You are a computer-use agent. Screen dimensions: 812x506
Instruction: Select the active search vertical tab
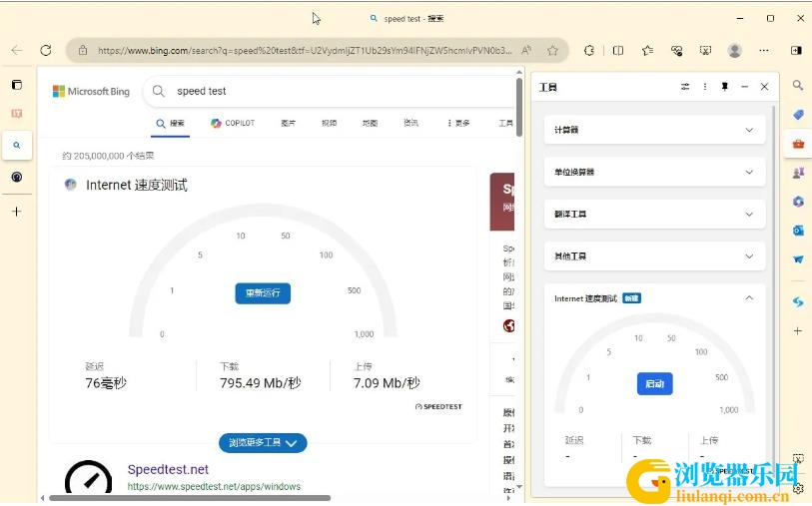[17, 146]
